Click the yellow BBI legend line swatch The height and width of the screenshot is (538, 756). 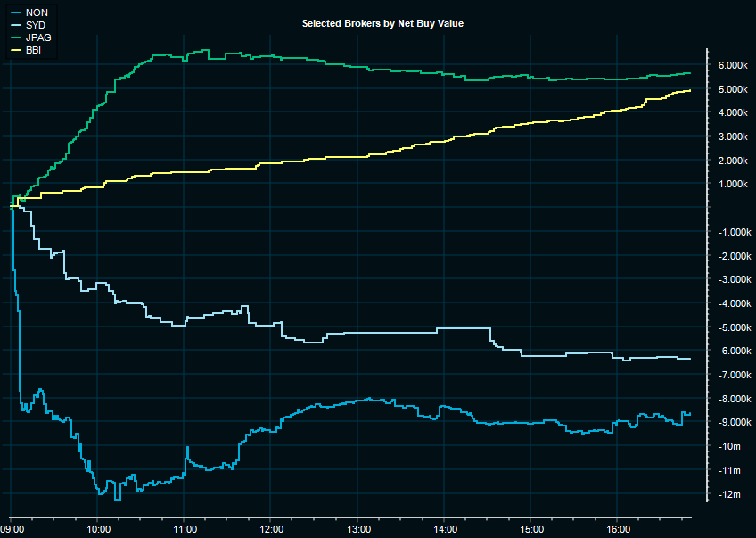pyautogui.click(x=15, y=50)
